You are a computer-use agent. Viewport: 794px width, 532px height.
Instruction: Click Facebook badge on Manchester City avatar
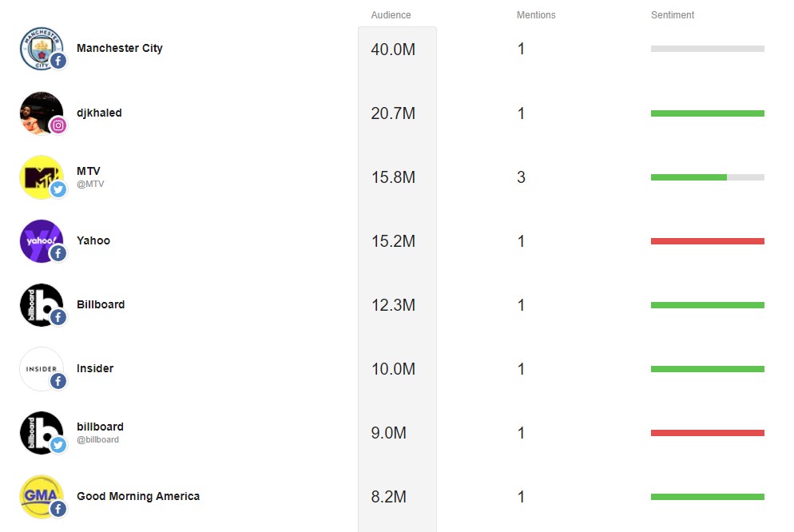[58, 62]
